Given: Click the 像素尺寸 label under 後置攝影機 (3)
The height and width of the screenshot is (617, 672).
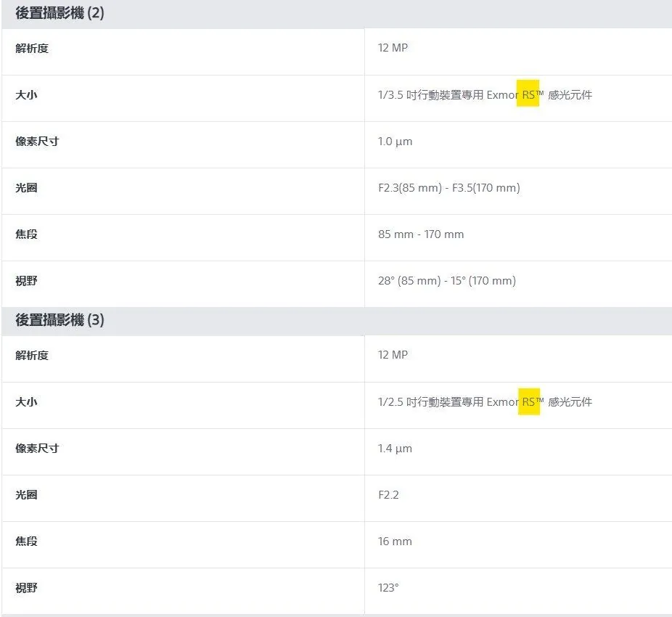Looking at the screenshot, I should [37, 449].
